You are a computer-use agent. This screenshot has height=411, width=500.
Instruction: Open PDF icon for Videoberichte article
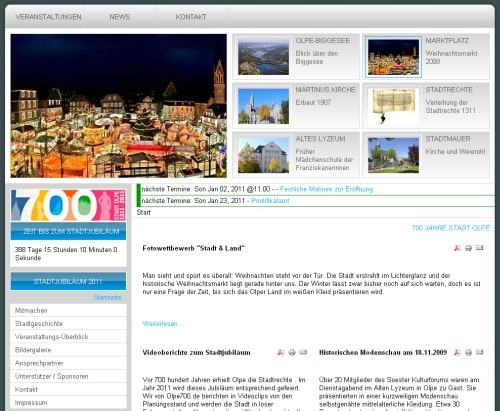281,352
